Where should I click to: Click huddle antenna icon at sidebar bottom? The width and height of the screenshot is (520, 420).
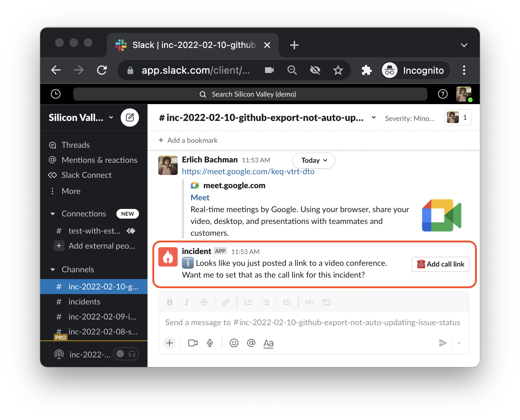click(59, 354)
